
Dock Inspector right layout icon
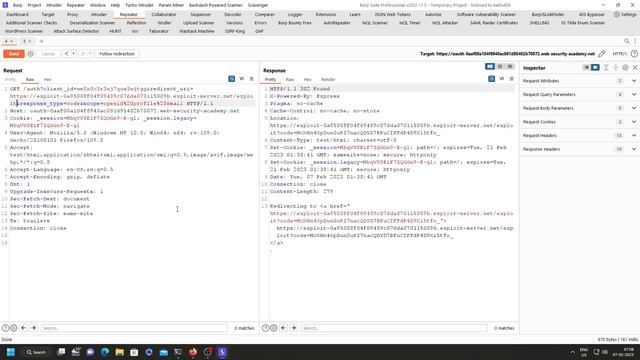click(595, 68)
